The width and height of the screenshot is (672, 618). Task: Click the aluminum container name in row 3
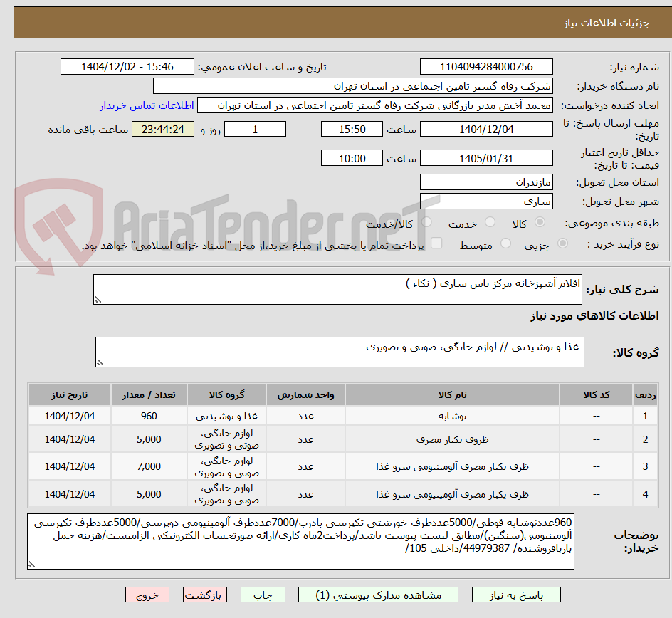[x=452, y=466]
